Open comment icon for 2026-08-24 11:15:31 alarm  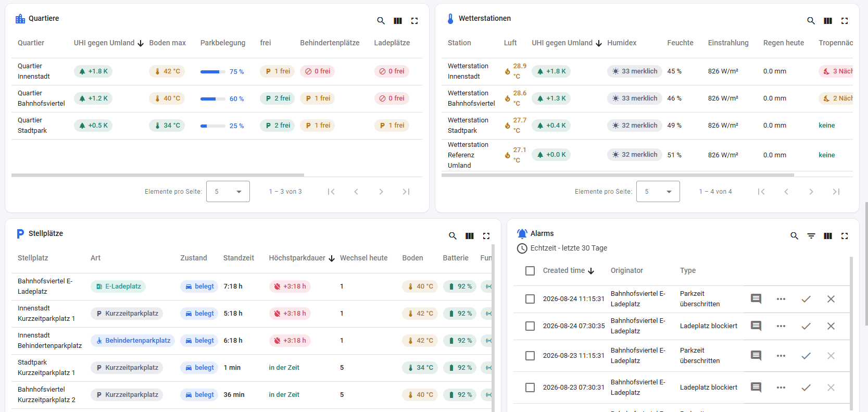(x=756, y=299)
